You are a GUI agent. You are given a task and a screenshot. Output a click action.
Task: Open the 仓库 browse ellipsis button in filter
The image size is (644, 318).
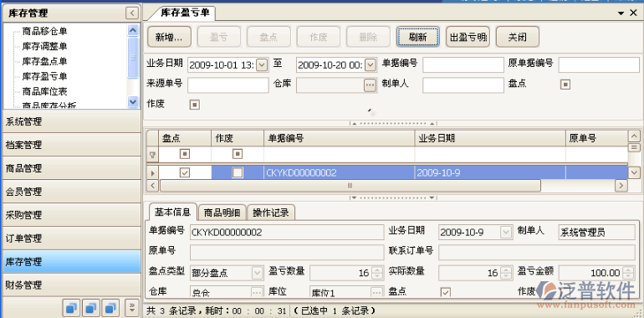tap(370, 85)
